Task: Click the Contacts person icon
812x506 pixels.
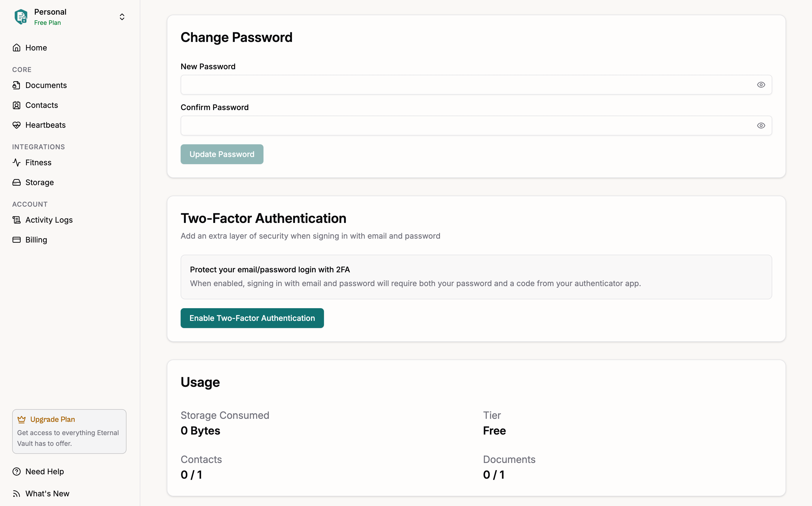Action: point(16,105)
